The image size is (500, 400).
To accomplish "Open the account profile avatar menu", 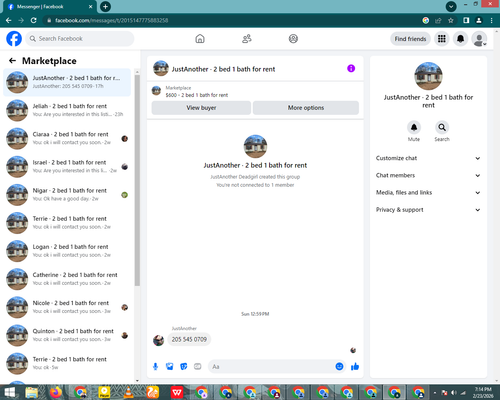I will coord(479,39).
